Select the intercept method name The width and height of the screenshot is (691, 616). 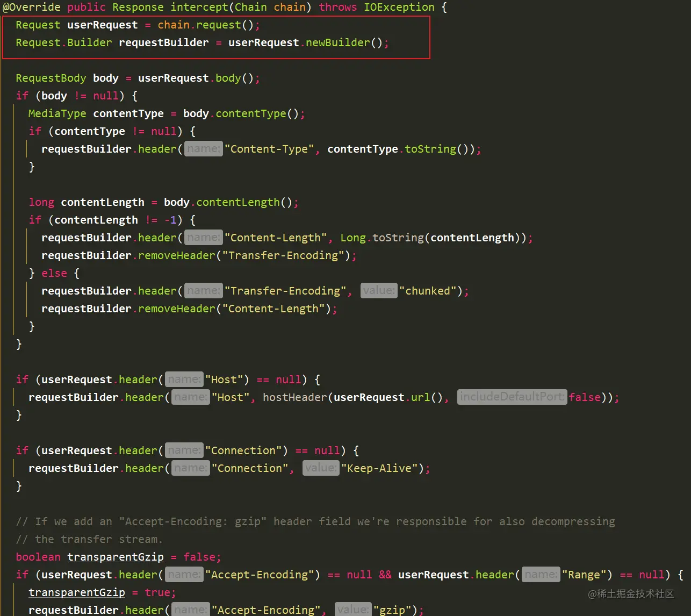tap(199, 7)
